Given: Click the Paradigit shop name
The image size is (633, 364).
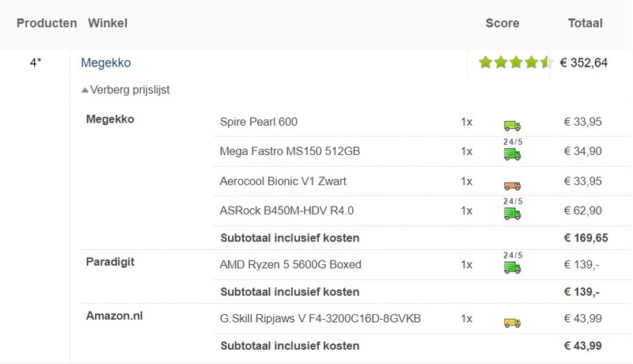Looking at the screenshot, I should (110, 262).
